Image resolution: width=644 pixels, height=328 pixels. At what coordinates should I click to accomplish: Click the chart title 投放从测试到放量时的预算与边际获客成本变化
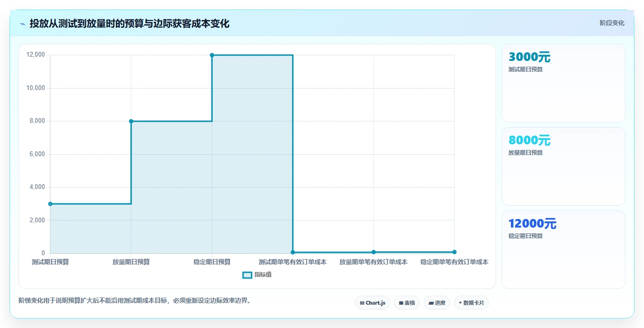[x=129, y=24]
